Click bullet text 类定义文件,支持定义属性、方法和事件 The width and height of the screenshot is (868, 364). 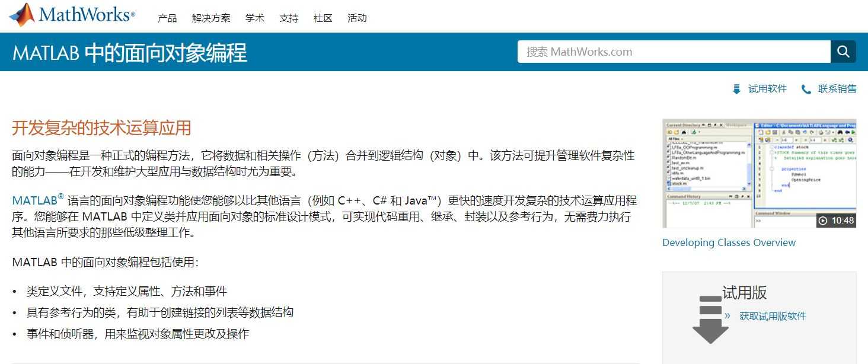127,291
